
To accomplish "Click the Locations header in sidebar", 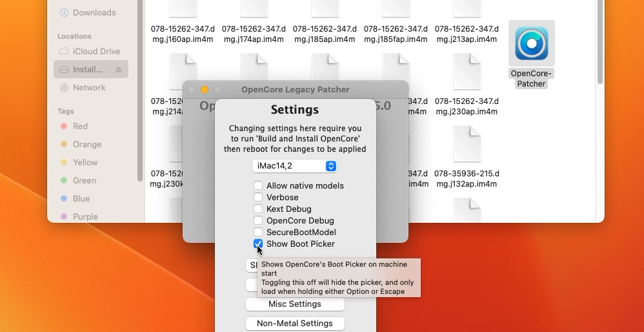I will click(x=74, y=36).
